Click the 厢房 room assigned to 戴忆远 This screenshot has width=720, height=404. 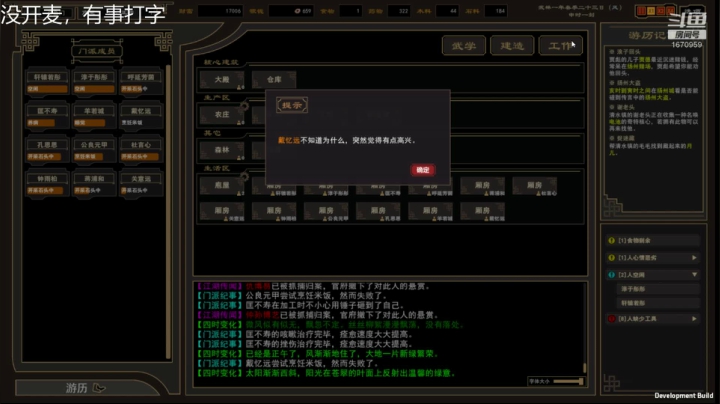(x=482, y=213)
